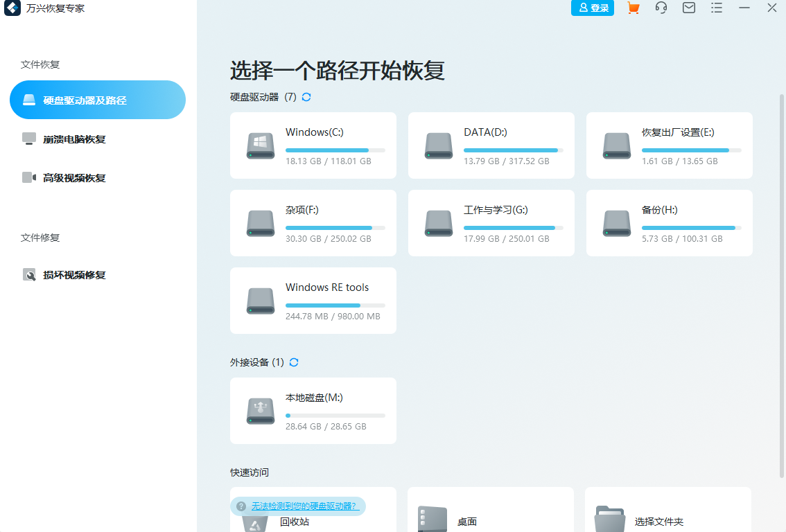
Task: Refresh the 硬盘驱动器 drive list
Action: [305, 97]
